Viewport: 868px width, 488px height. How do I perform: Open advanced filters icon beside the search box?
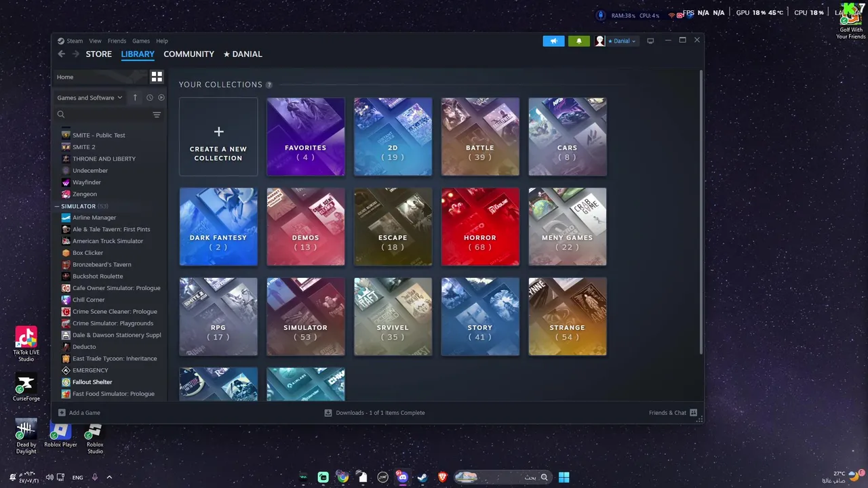pos(157,115)
